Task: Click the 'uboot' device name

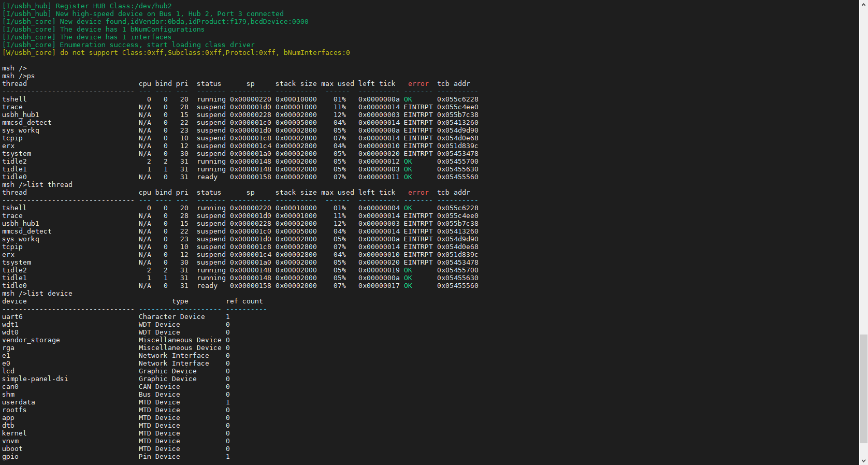Action: click(x=12, y=448)
